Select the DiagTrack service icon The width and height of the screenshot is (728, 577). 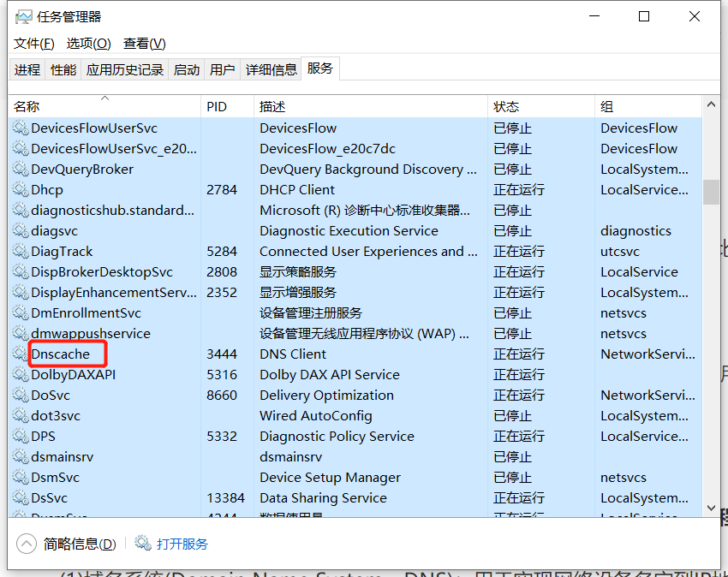pos(21,251)
